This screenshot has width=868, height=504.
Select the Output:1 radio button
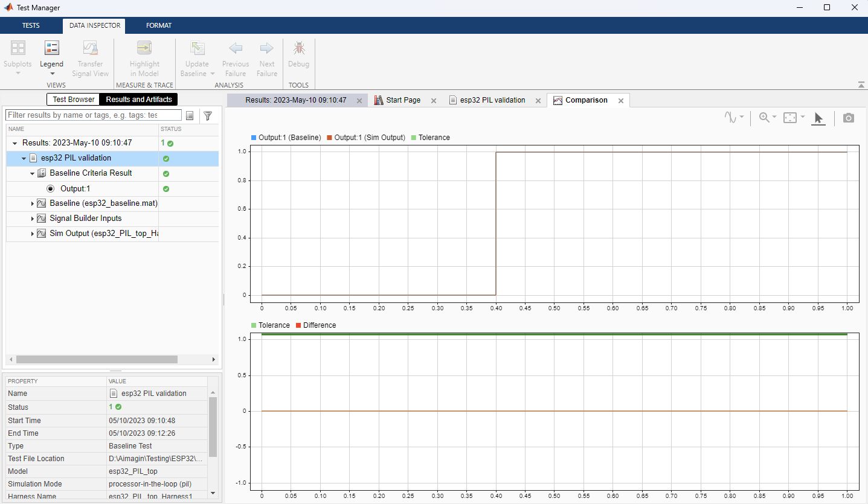[x=51, y=189]
